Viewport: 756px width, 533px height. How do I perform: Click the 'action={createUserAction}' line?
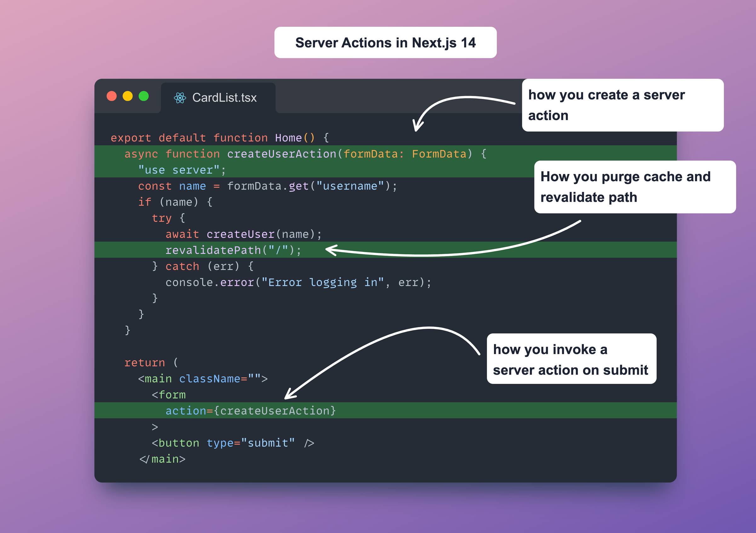click(250, 411)
